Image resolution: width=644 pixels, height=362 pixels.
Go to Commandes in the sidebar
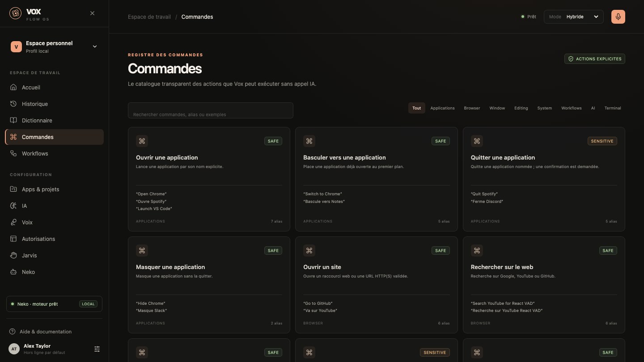[x=54, y=137]
